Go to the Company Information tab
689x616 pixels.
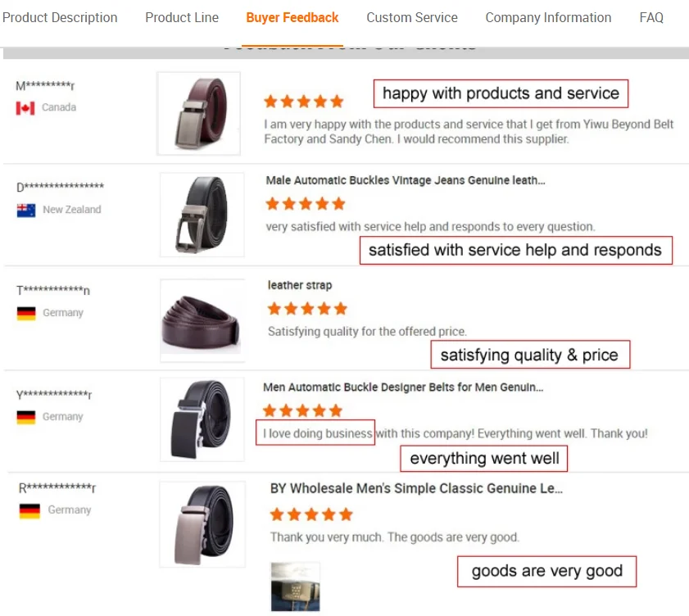pyautogui.click(x=548, y=17)
